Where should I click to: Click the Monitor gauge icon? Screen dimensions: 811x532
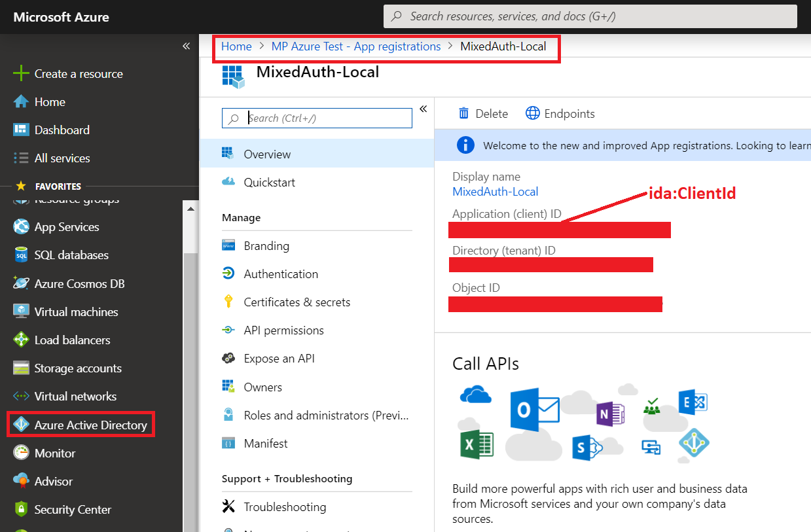click(21, 453)
